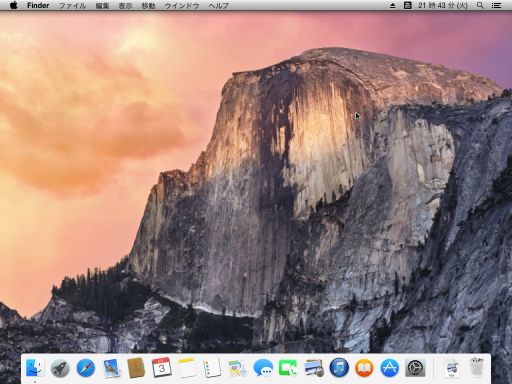Show Notification Center from the menu bar
Screen dimensions: 512x384
(496, 5)
